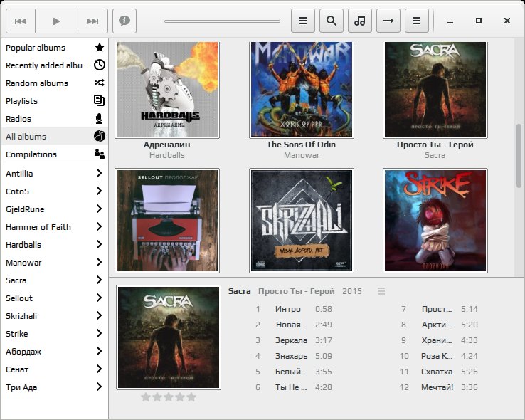Select Playlists in the sidebar
The height and width of the screenshot is (420, 525).
55,101
